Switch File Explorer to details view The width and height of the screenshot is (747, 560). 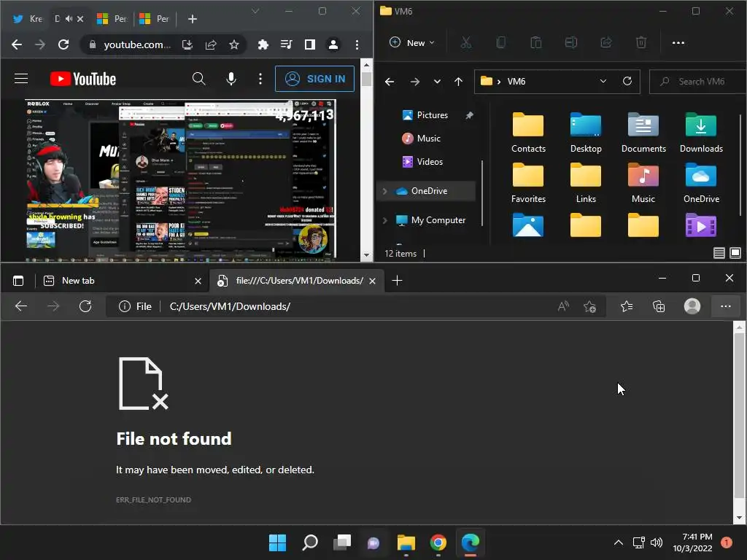coord(719,253)
